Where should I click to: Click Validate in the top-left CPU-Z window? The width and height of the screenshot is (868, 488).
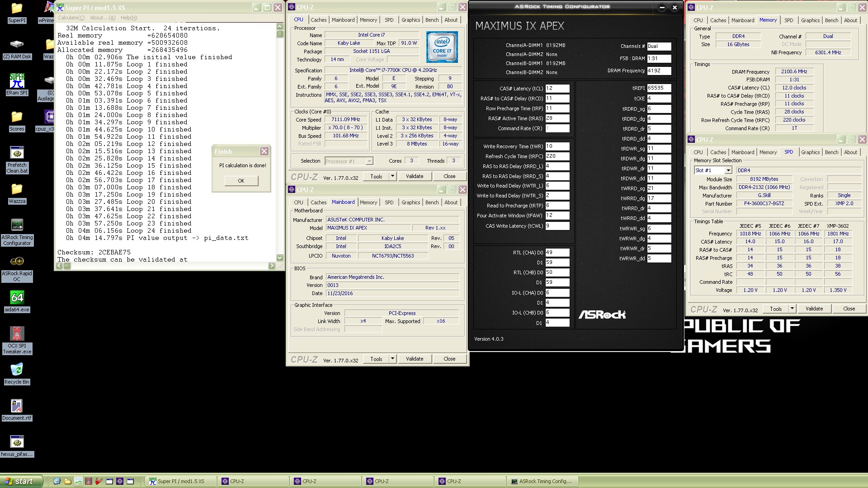[x=415, y=176]
